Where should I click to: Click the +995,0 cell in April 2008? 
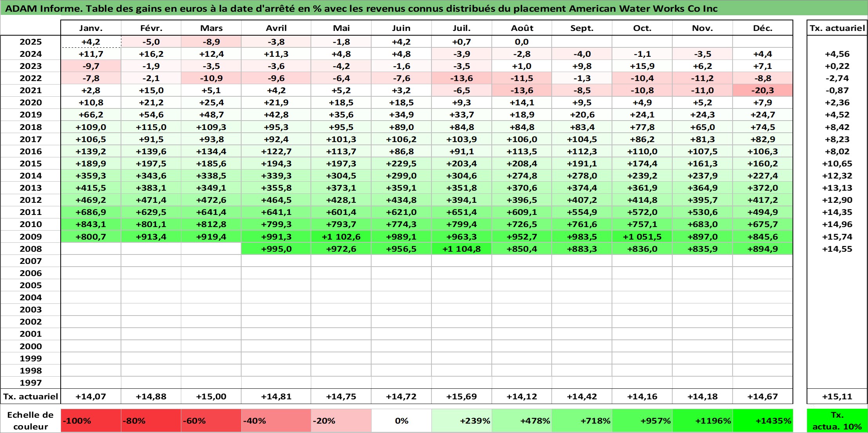276,249
